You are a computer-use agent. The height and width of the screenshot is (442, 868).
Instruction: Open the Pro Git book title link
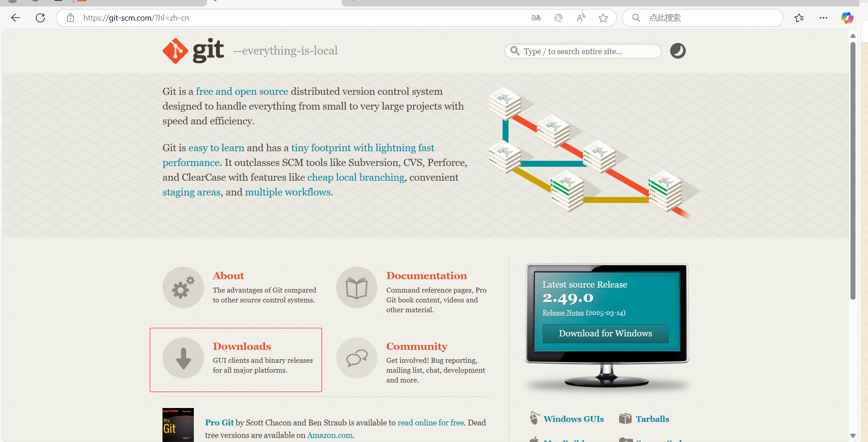point(219,422)
